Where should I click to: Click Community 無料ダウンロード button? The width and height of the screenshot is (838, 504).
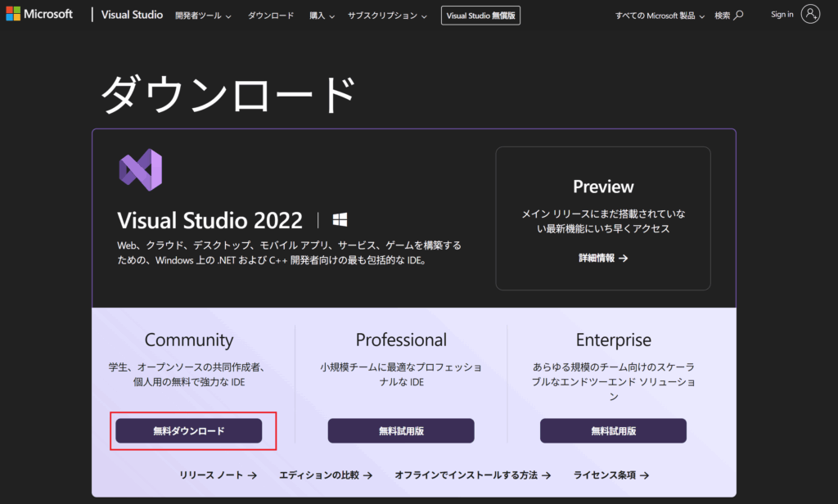pos(189,431)
